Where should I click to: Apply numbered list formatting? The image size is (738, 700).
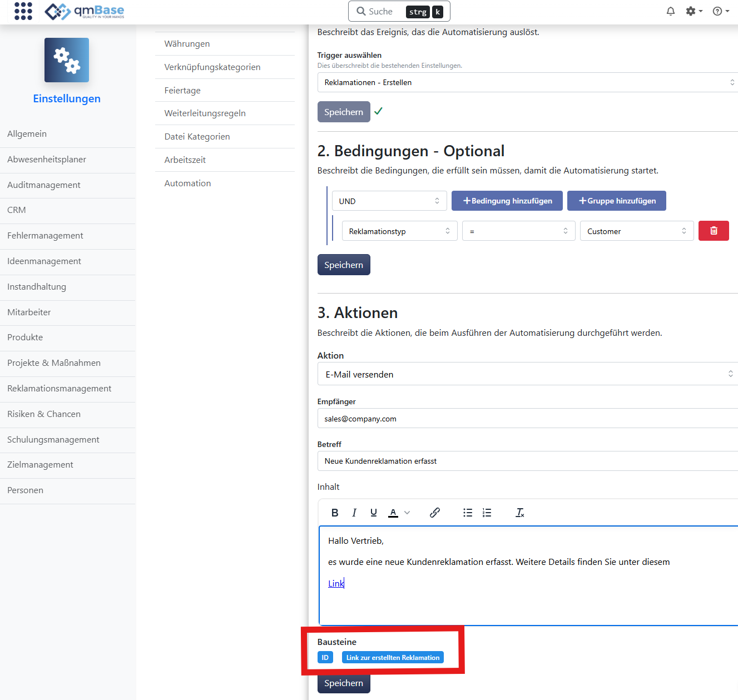487,513
